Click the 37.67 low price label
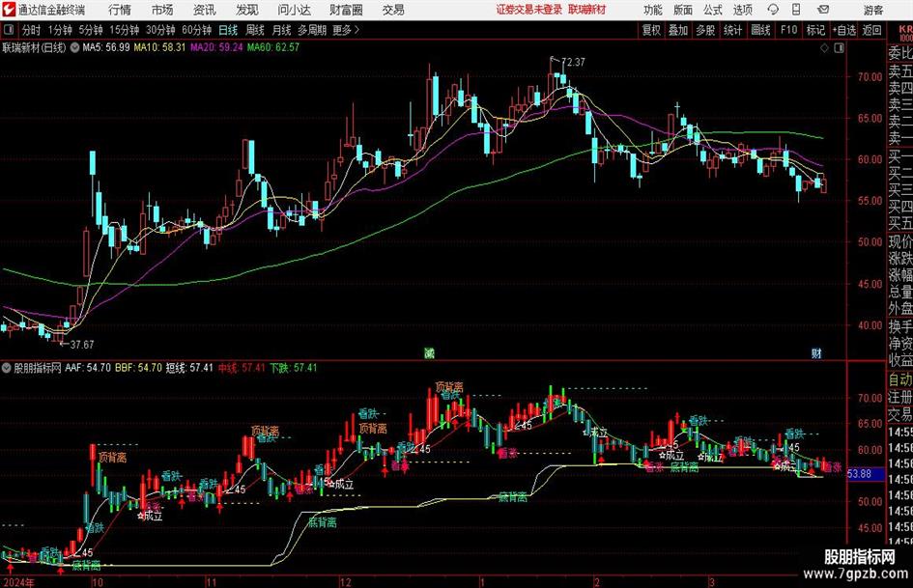 tap(81, 345)
